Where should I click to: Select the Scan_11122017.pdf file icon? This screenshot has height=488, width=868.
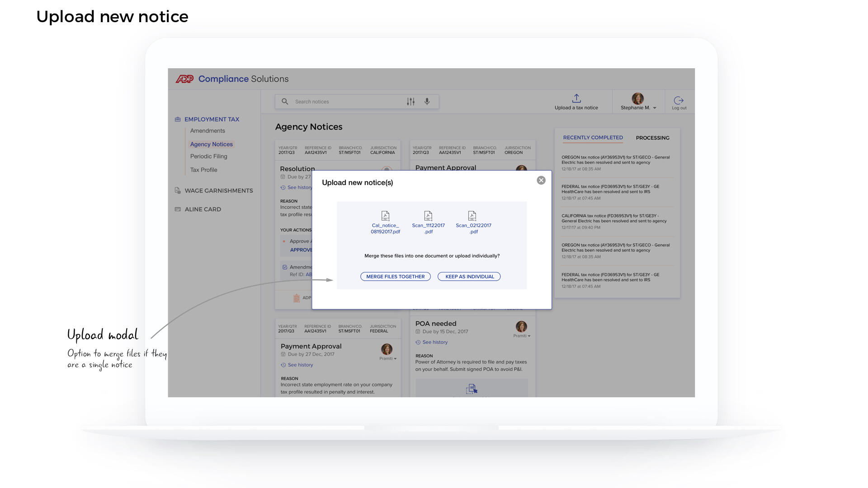[x=428, y=216]
